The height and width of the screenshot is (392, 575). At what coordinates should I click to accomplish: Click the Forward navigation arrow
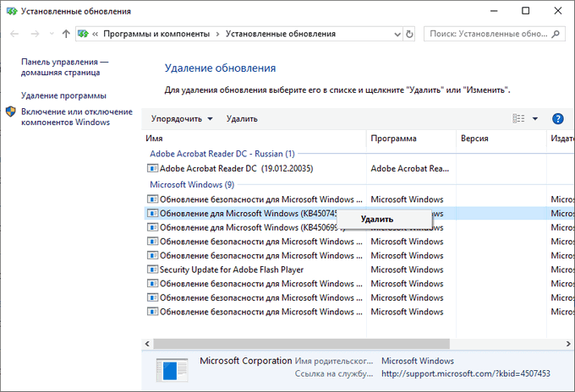click(35, 34)
